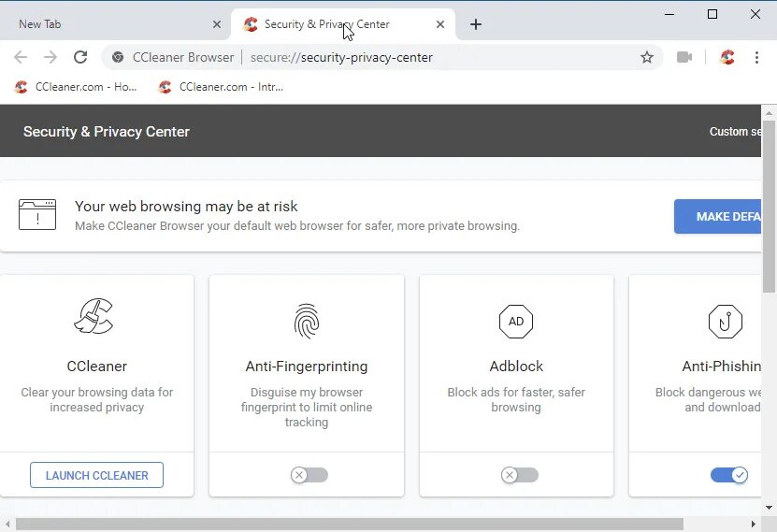Click the Security & Privacy Center page heading

pyautogui.click(x=107, y=132)
